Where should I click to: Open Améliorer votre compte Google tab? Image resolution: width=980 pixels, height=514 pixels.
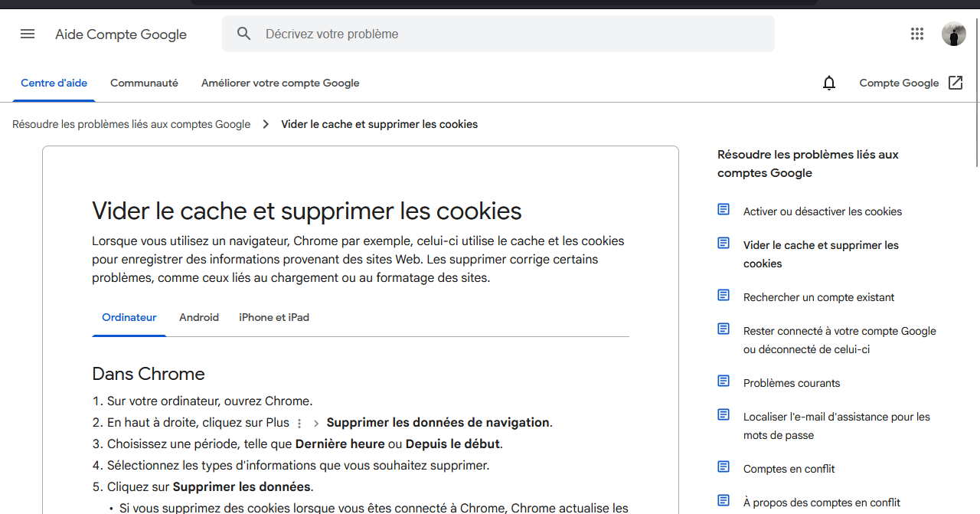point(280,83)
